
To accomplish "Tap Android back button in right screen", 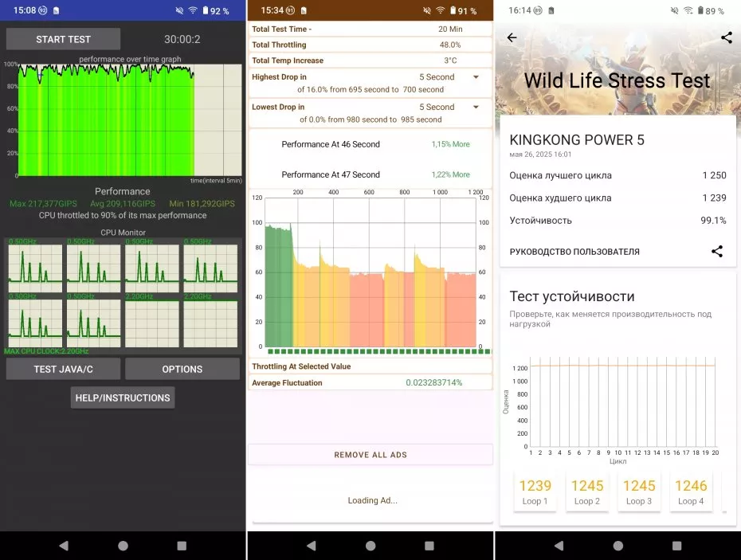I will (x=559, y=546).
